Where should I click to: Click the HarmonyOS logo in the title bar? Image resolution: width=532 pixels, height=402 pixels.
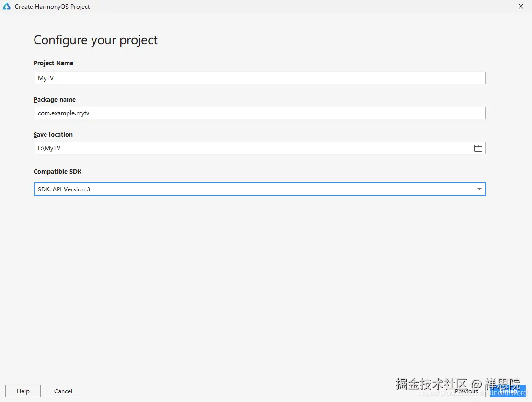(x=7, y=6)
